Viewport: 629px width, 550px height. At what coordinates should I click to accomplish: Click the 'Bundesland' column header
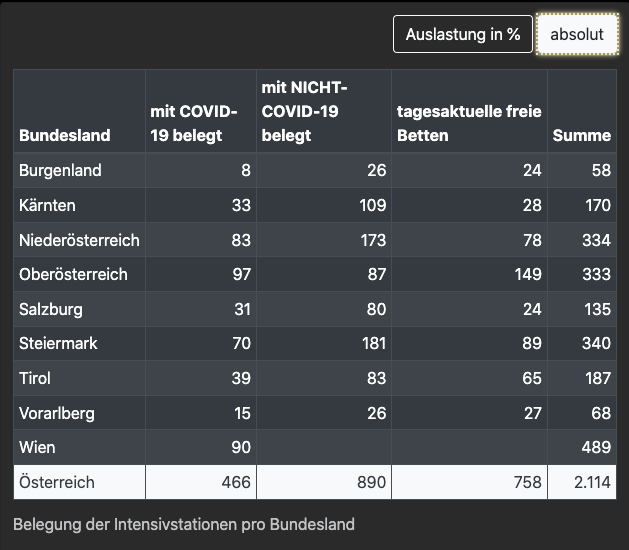pos(65,135)
